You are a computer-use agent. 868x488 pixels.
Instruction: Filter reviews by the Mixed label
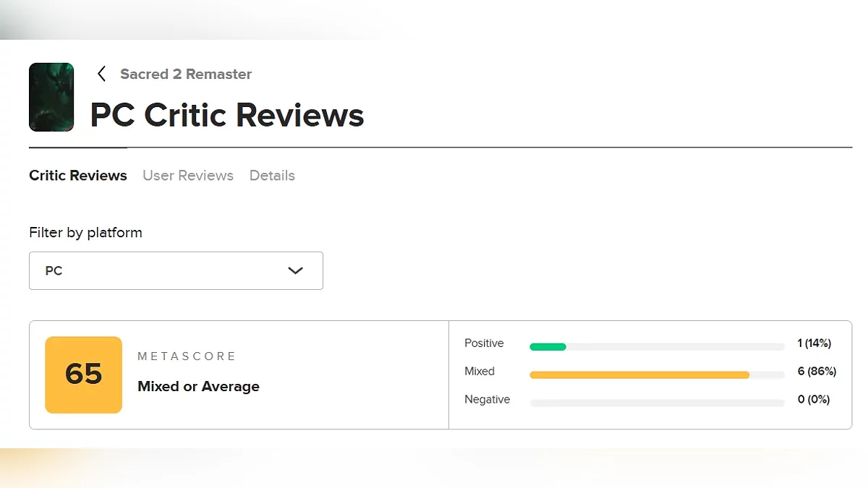[480, 372]
